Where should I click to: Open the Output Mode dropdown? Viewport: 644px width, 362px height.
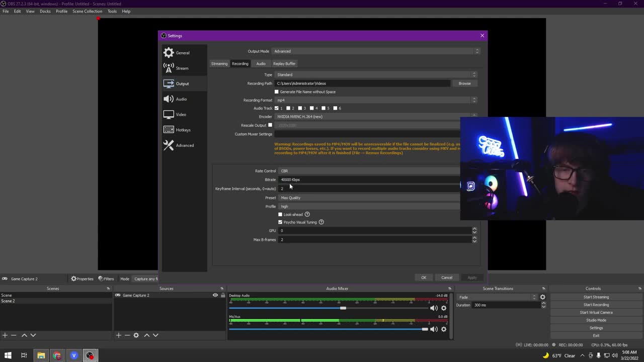[375, 51]
